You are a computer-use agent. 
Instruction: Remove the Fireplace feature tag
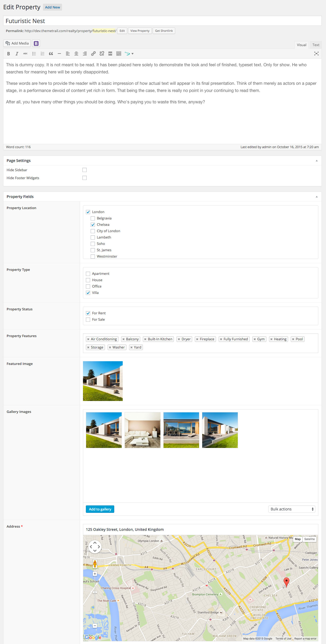[x=197, y=339]
